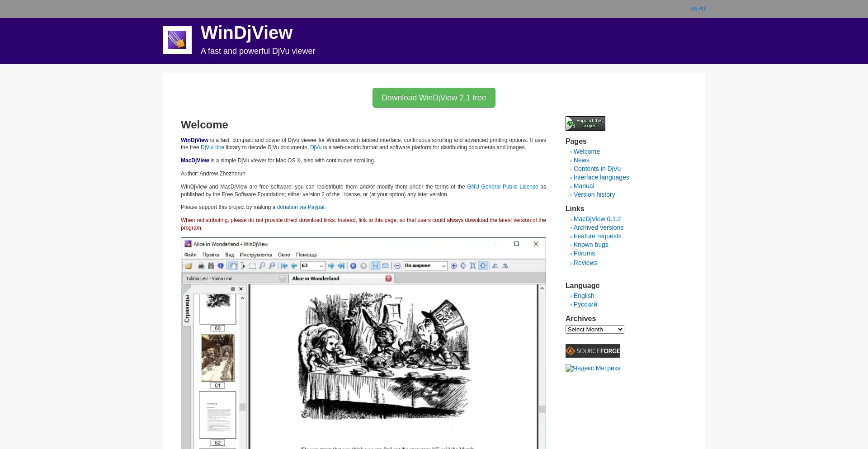
Task: Select Русский language link
Action: pyautogui.click(x=585, y=304)
